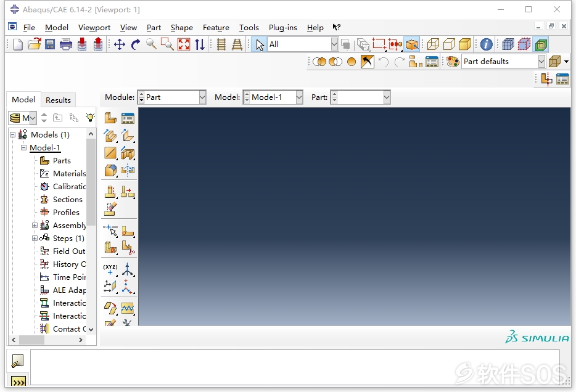Open the File menu
The width and height of the screenshot is (576, 392).
[29, 28]
